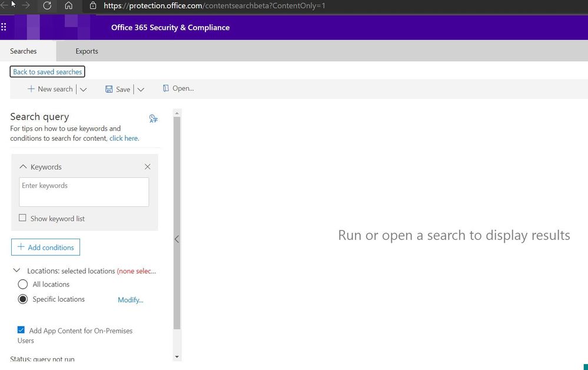Select the Specific locations radio button
Viewport: 588px width, 370px height.
23,299
